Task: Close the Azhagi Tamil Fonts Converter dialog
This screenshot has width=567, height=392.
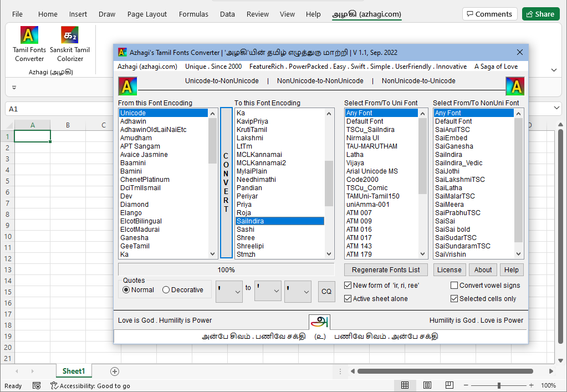Action: coord(520,53)
